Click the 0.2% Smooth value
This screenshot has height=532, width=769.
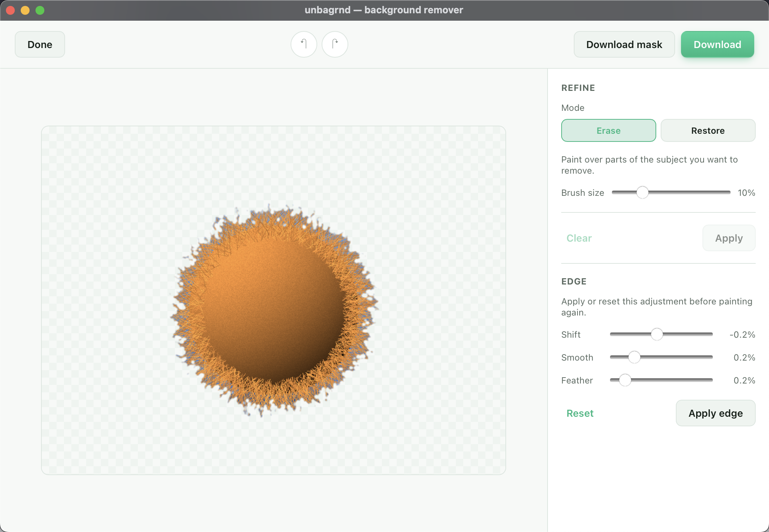[744, 358]
